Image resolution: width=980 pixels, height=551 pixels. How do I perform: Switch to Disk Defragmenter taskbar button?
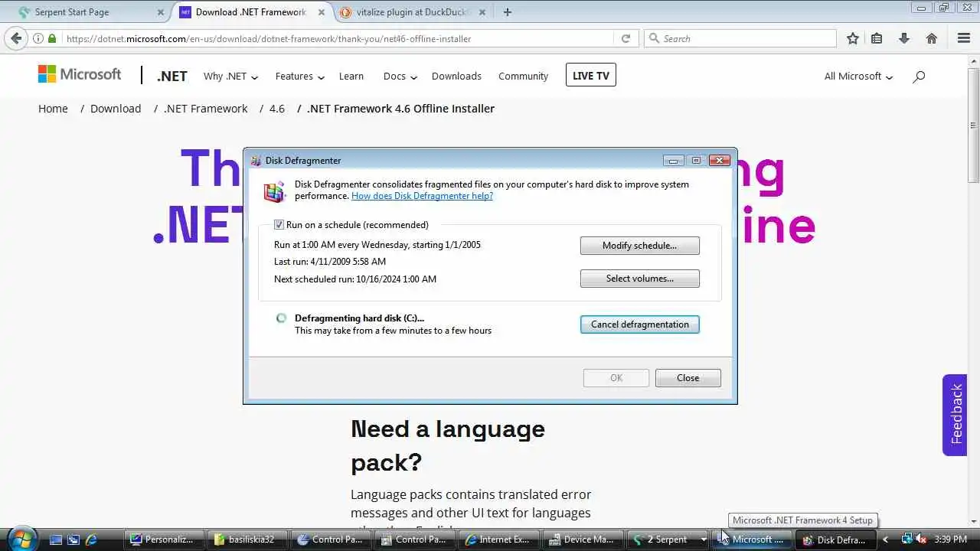coord(834,540)
